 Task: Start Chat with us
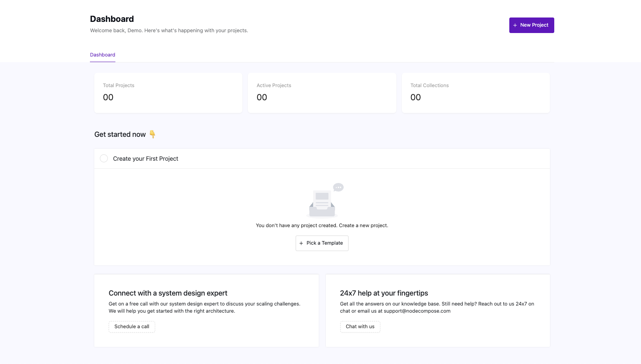pyautogui.click(x=360, y=327)
